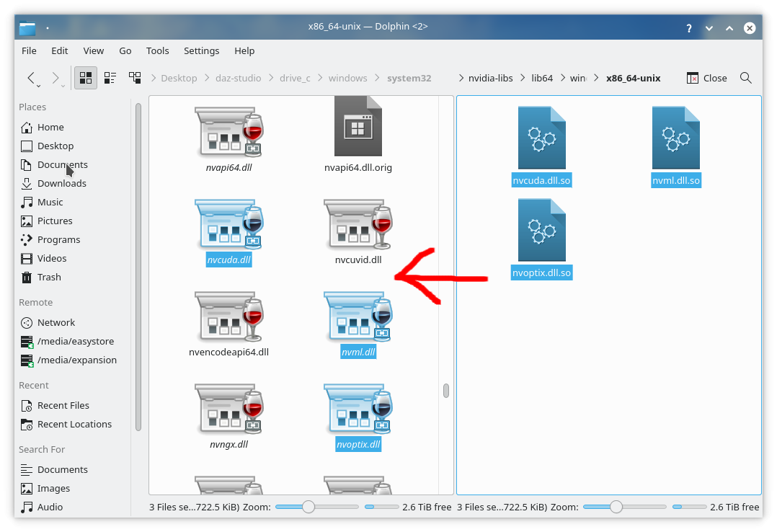
Task: Expand chevron before lib64 breadcrumb
Action: 523,78
